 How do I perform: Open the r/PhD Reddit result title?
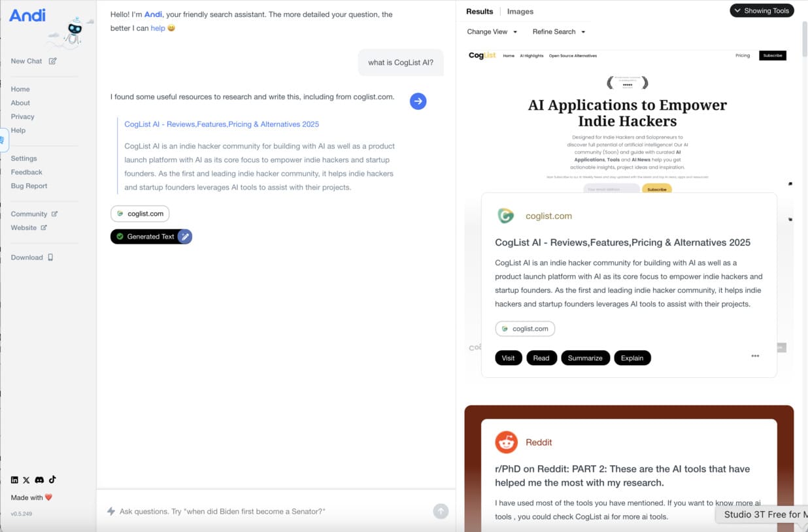tap(622, 476)
